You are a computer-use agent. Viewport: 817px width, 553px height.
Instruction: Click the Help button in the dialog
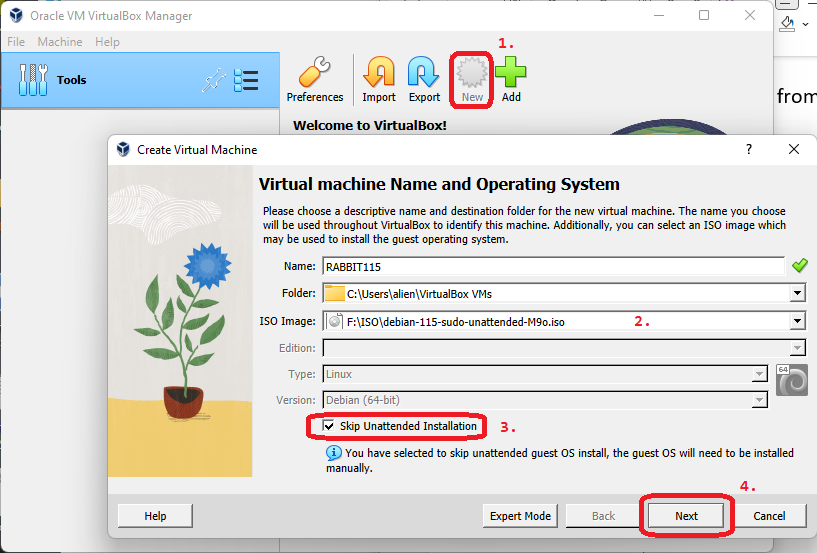[155, 516]
